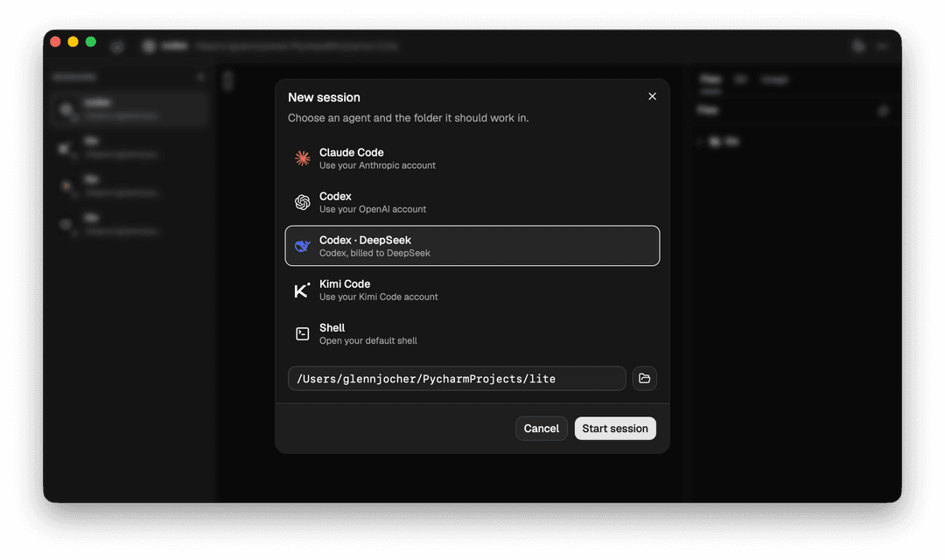Viewport: 945px width, 560px height.
Task: Select the Codex OpenAI agent option
Action: pyautogui.click(x=472, y=202)
